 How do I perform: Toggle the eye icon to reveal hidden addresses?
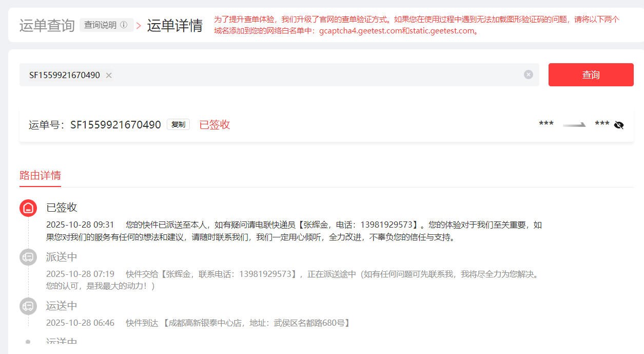click(619, 125)
